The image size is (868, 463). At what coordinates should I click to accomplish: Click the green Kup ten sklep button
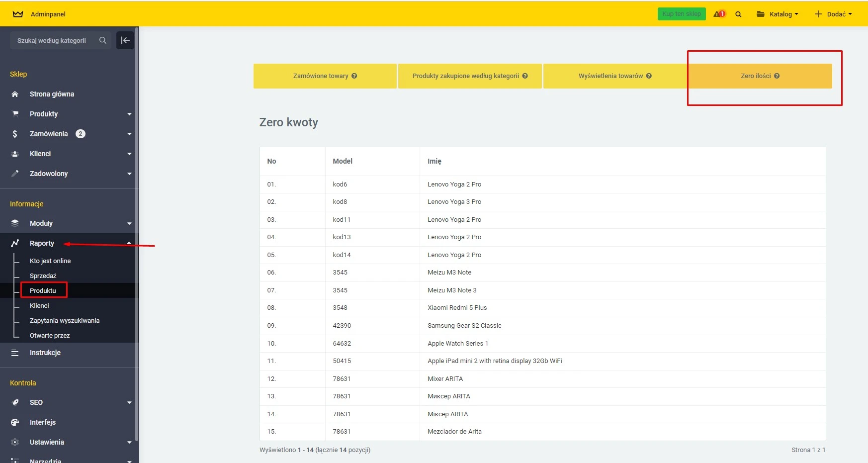pyautogui.click(x=681, y=14)
